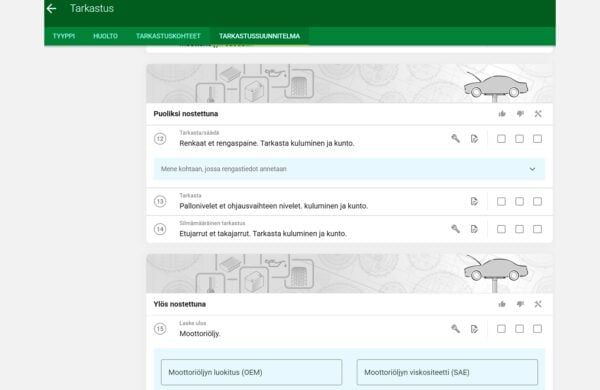Tick third checkbox in Pallonivelet row

pyautogui.click(x=537, y=201)
